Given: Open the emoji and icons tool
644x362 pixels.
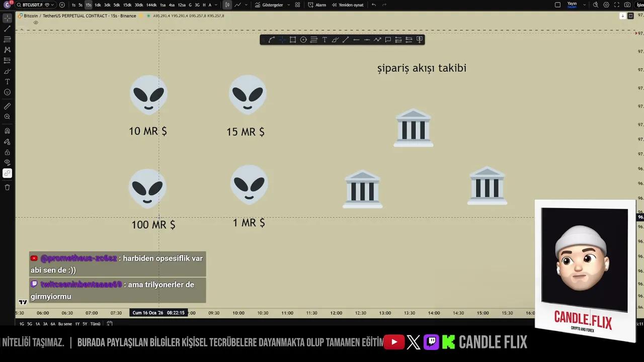Looking at the screenshot, I should tap(7, 92).
